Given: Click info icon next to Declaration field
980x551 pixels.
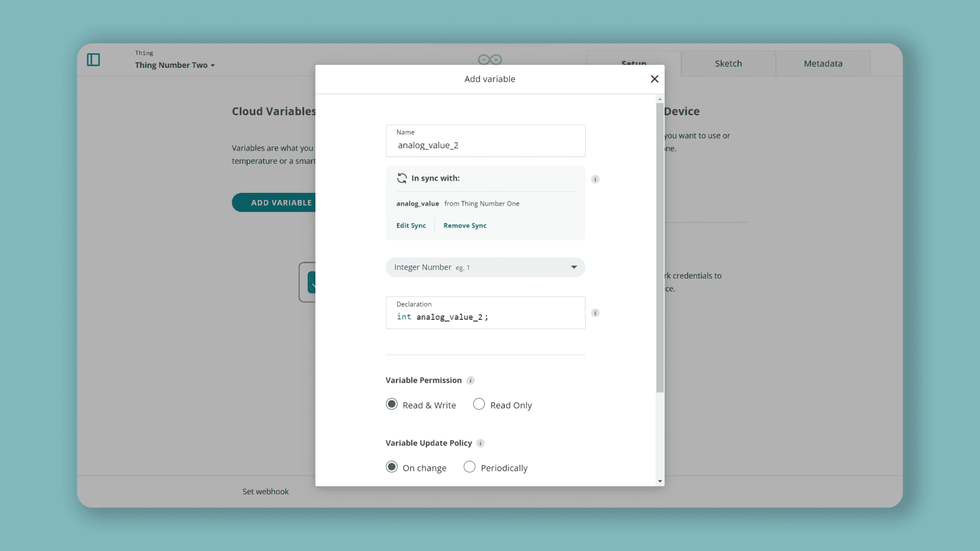Looking at the screenshot, I should [x=595, y=313].
